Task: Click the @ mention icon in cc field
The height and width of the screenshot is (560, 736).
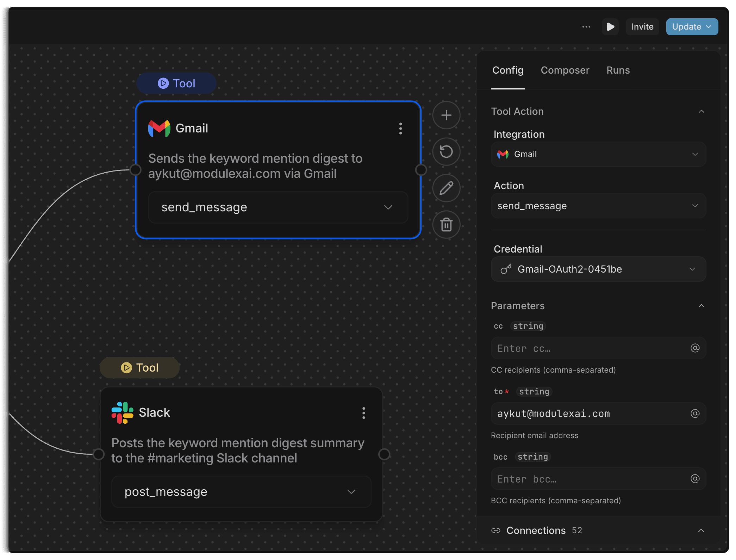Action: pyautogui.click(x=695, y=348)
